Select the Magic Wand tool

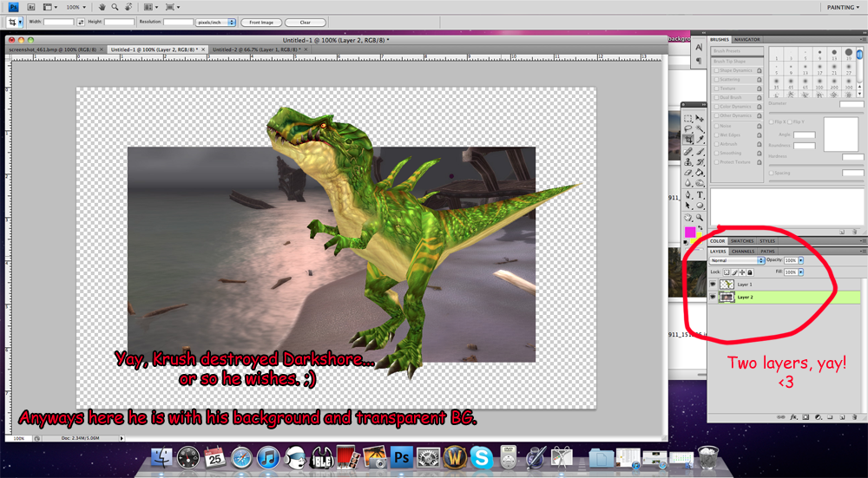pos(700,128)
